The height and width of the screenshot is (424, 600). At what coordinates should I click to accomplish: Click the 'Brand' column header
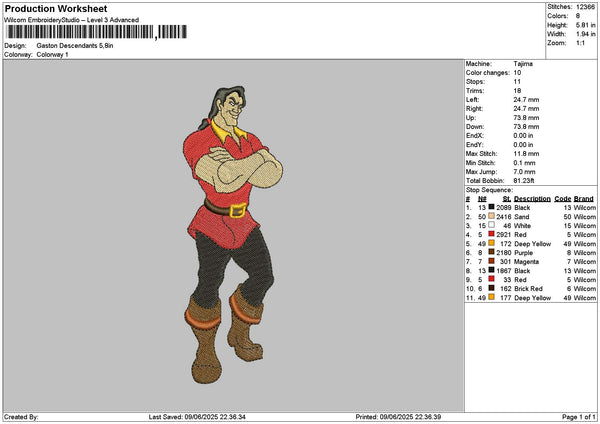pos(584,199)
